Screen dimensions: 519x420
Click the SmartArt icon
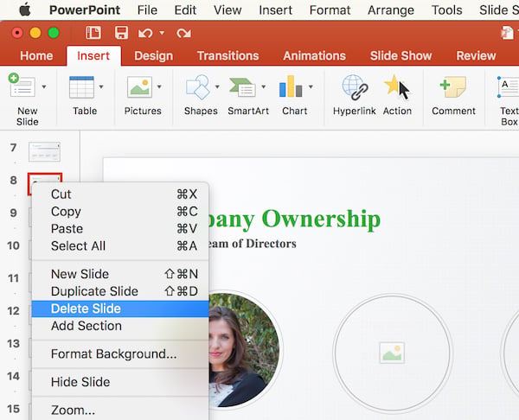tap(242, 87)
